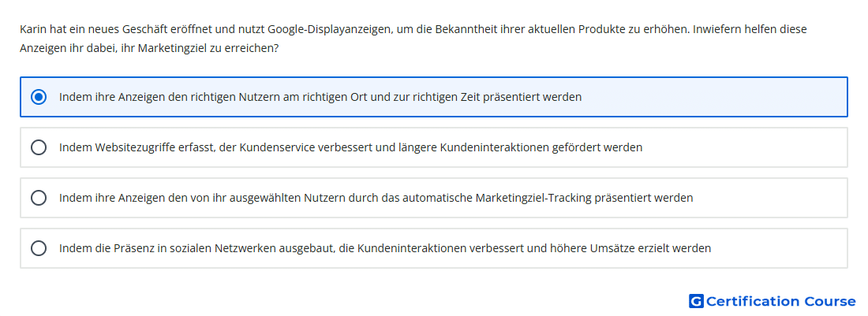Choose radio beside "Indem Websitezugriffe erfasst" answer
Screen dimensions: 868x316
click(39, 147)
